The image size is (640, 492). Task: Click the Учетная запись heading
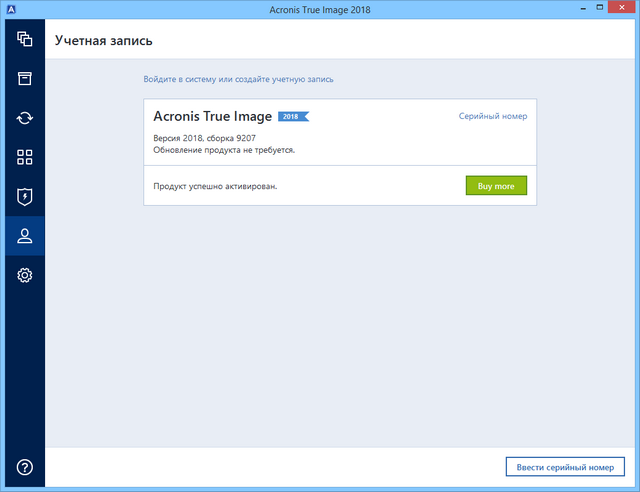[104, 41]
